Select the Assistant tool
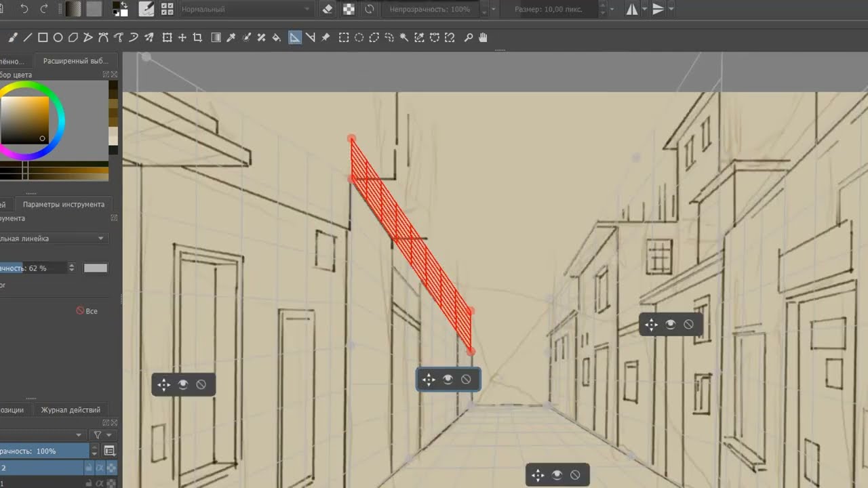The height and width of the screenshot is (488, 868). point(295,38)
